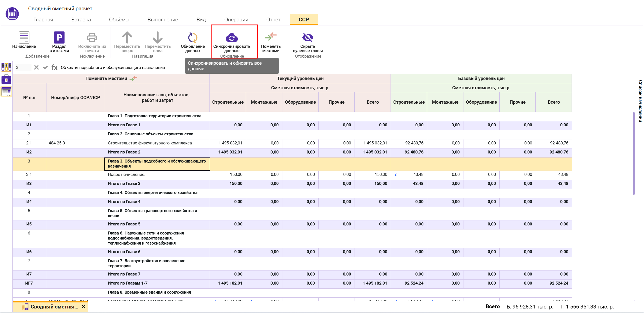Image resolution: width=644 pixels, height=313 pixels.
Task: Click the fx formula button
Action: pos(54,67)
